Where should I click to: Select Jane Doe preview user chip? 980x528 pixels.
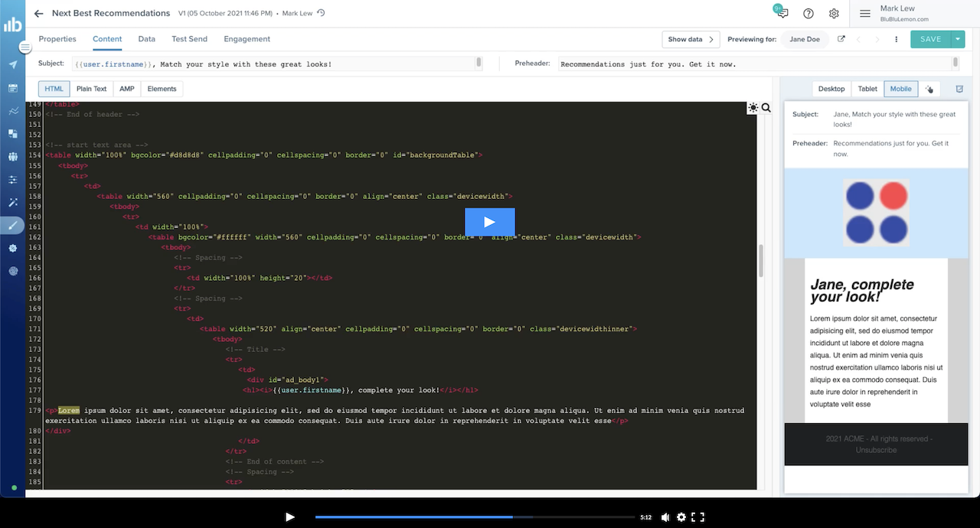(x=805, y=39)
